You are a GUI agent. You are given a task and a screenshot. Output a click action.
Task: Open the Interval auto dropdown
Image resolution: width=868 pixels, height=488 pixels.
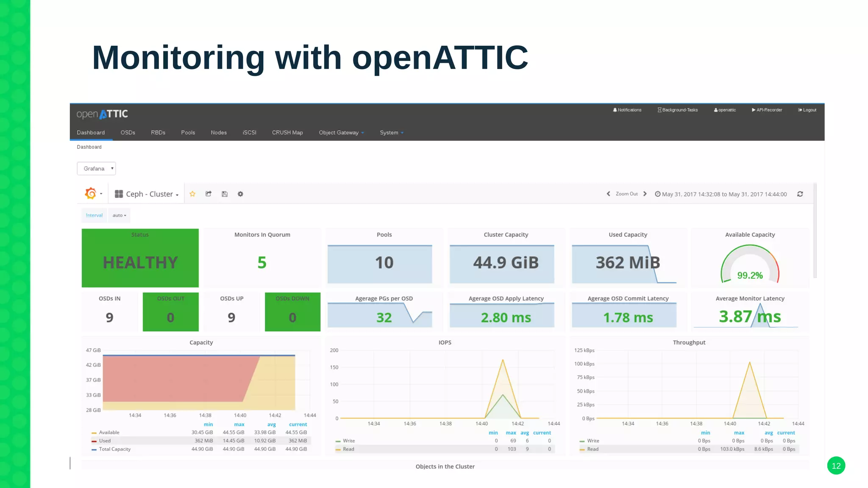[119, 215]
